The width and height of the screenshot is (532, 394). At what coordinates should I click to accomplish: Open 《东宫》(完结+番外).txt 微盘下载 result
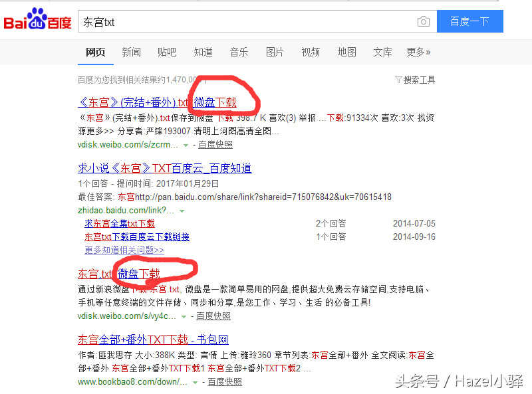[157, 102]
